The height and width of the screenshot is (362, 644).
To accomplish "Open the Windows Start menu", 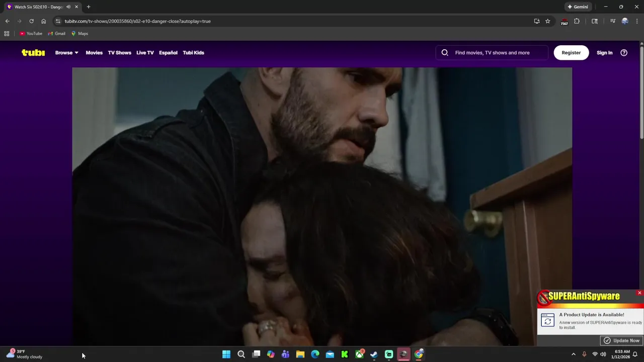I will [226, 354].
